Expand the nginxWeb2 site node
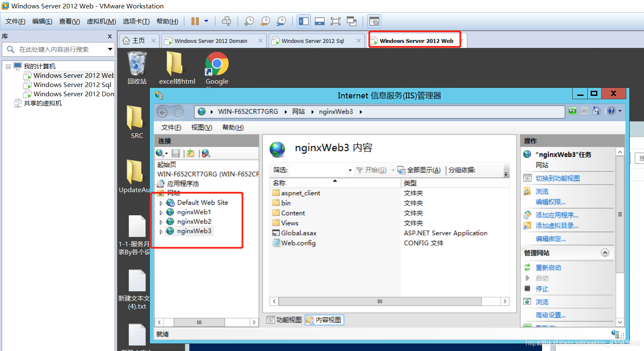The image size is (644, 351). click(161, 222)
